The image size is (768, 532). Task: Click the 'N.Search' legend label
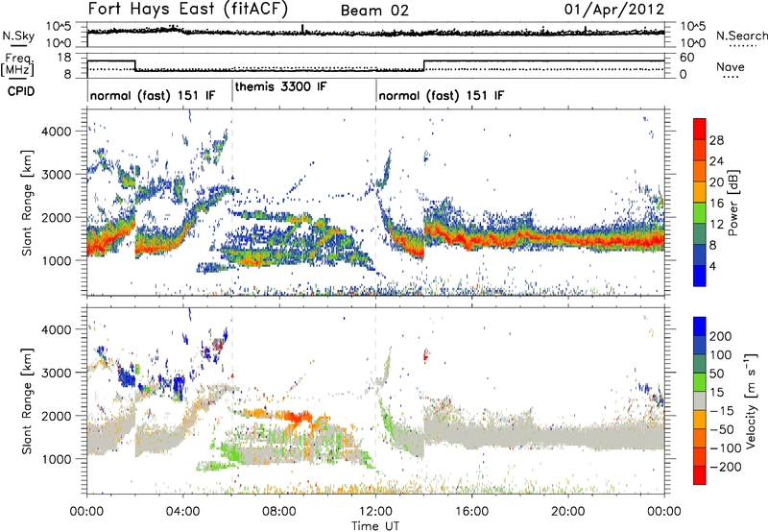[742, 36]
